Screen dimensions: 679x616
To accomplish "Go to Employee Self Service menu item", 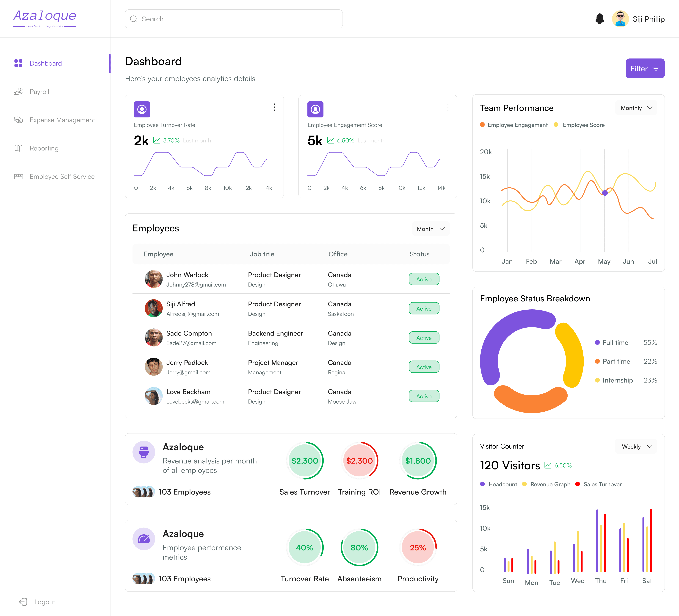I will [62, 177].
